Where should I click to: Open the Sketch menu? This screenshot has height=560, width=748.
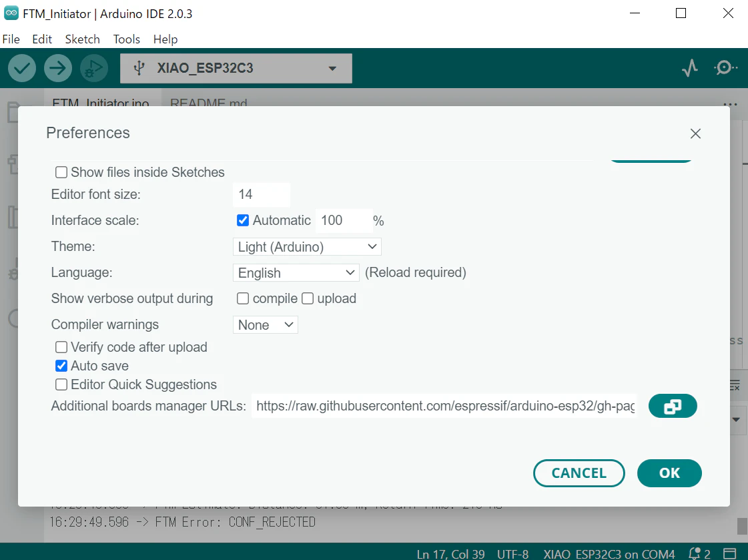click(83, 39)
